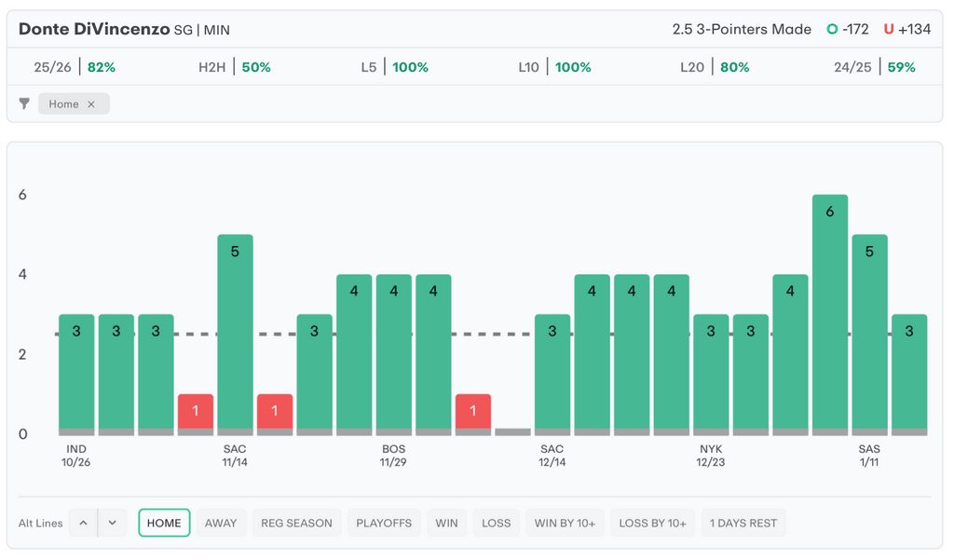This screenshot has height=560, width=954.
Task: Select the PLAYOFFS filter
Action: click(384, 523)
